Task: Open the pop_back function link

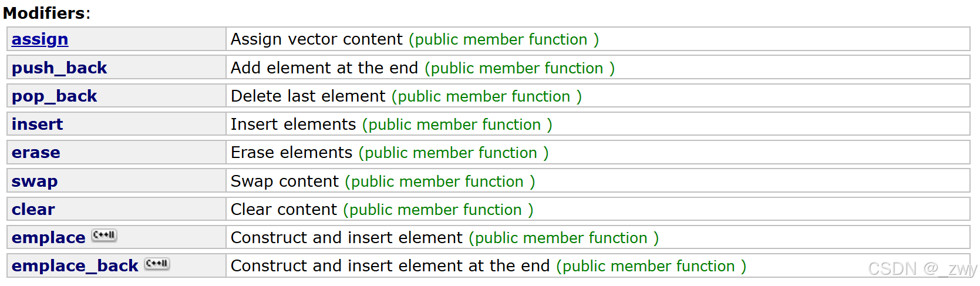Action: coord(54,96)
